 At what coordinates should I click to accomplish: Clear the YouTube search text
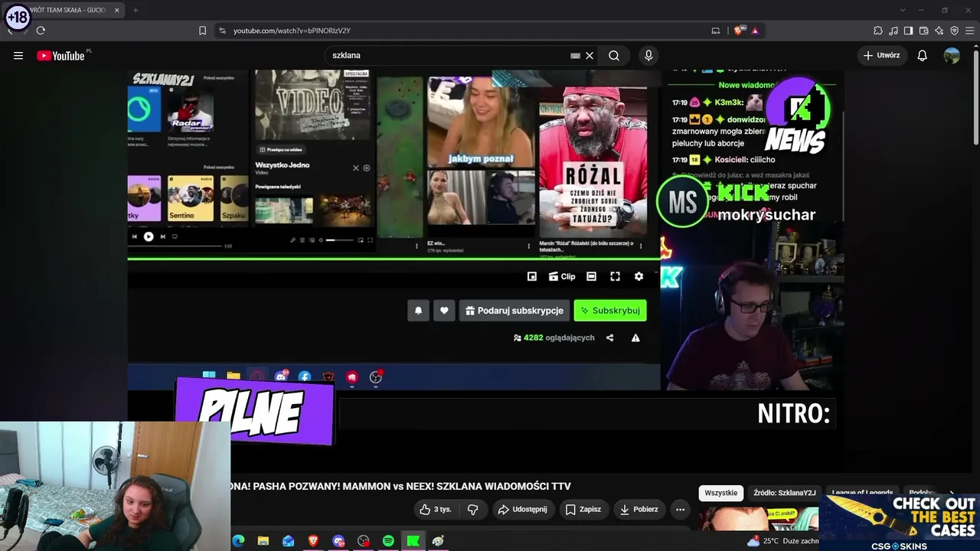point(590,55)
